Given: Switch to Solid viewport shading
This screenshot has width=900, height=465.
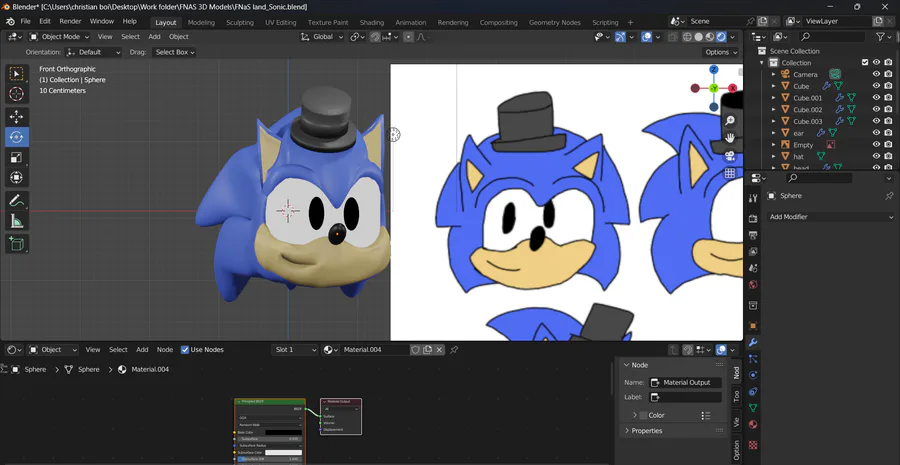Looking at the screenshot, I should tap(699, 37).
